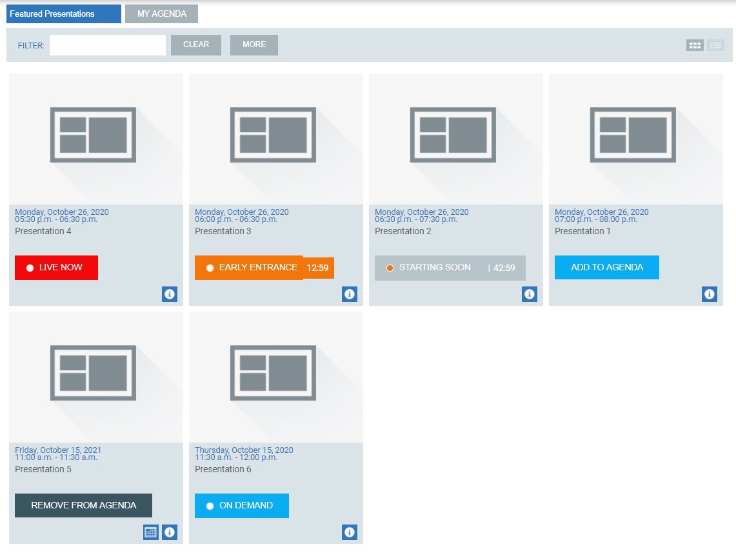Join Presentation 4 via LIVE NOW
736x560 pixels.
[x=56, y=268]
